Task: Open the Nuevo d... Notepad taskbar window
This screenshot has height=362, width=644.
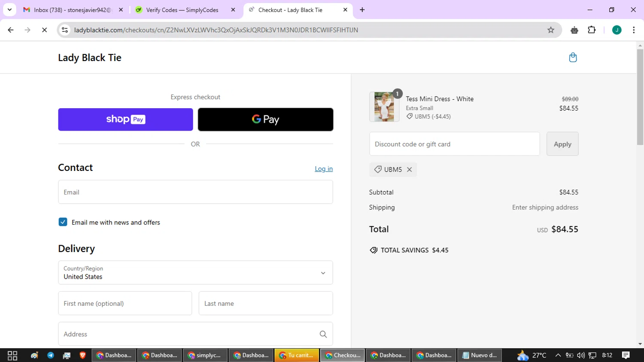Action: point(480,355)
